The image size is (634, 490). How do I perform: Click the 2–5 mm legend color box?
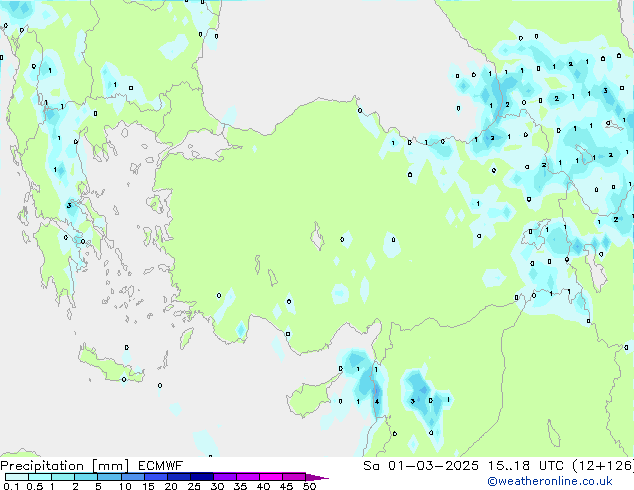pos(86,477)
